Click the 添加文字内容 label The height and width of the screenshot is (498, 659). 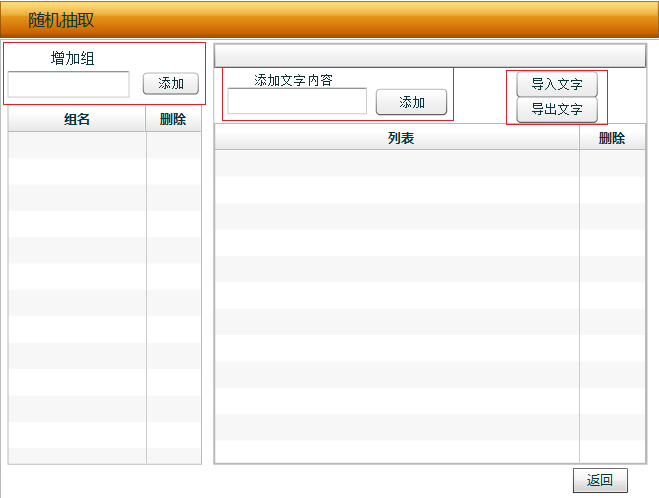tap(293, 80)
